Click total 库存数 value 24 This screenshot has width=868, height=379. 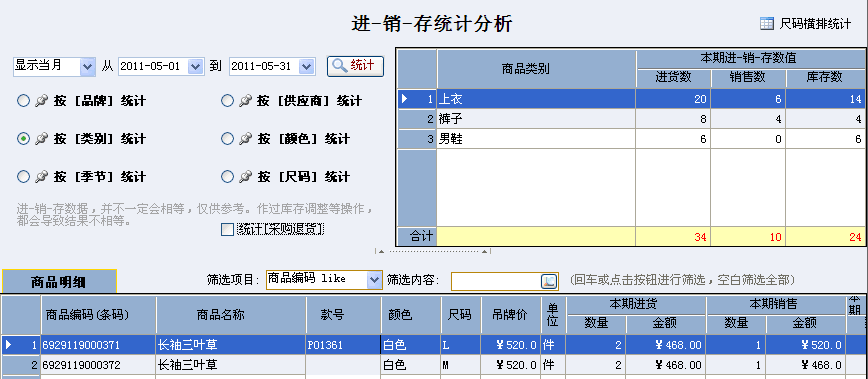(x=855, y=237)
